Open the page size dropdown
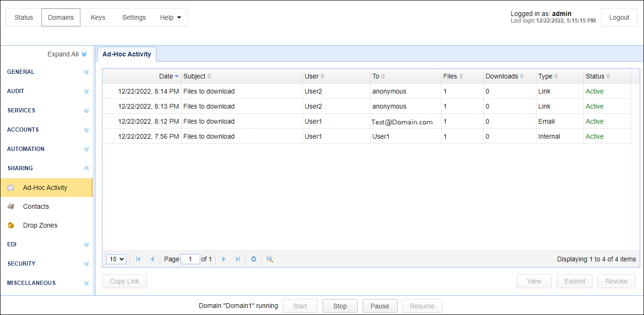The width and height of the screenshot is (644, 315). click(x=117, y=259)
